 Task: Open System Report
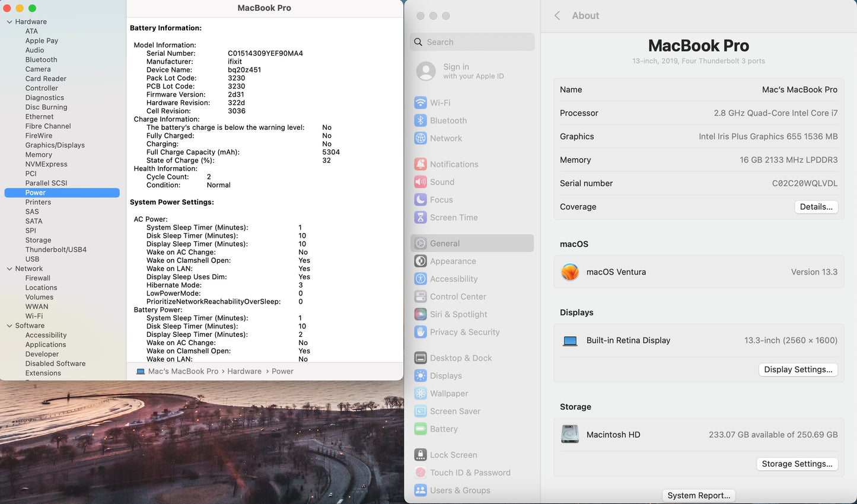click(699, 495)
